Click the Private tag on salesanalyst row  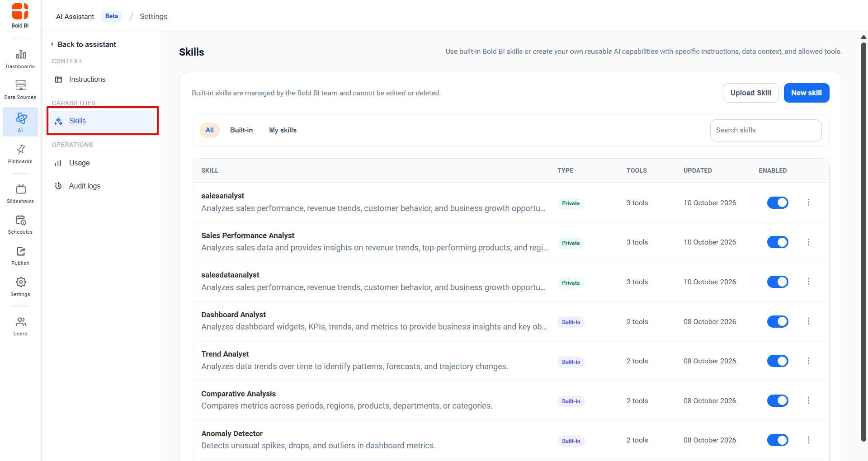pyautogui.click(x=571, y=203)
